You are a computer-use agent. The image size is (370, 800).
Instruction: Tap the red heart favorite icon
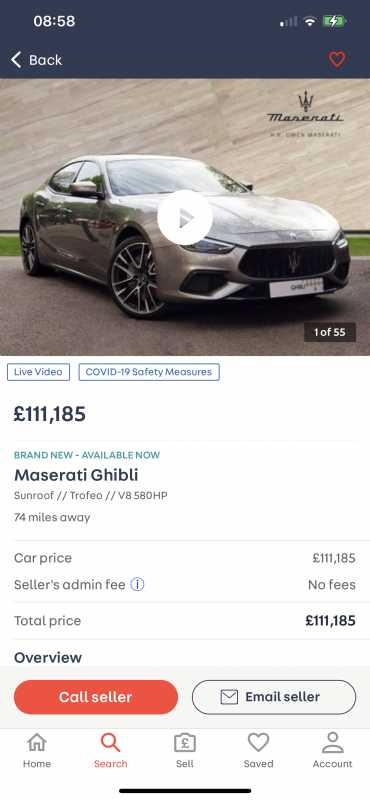337,60
